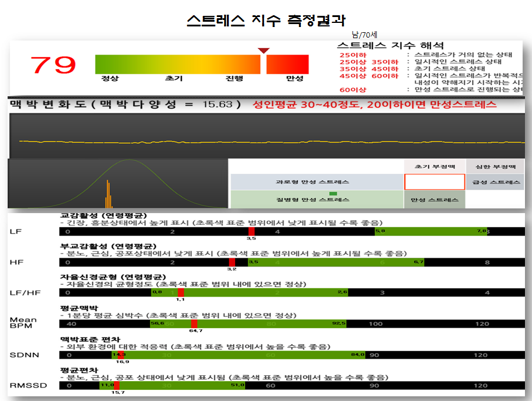Click the red 만성 segment of stress bar
532x401 pixels.
[x=287, y=64]
